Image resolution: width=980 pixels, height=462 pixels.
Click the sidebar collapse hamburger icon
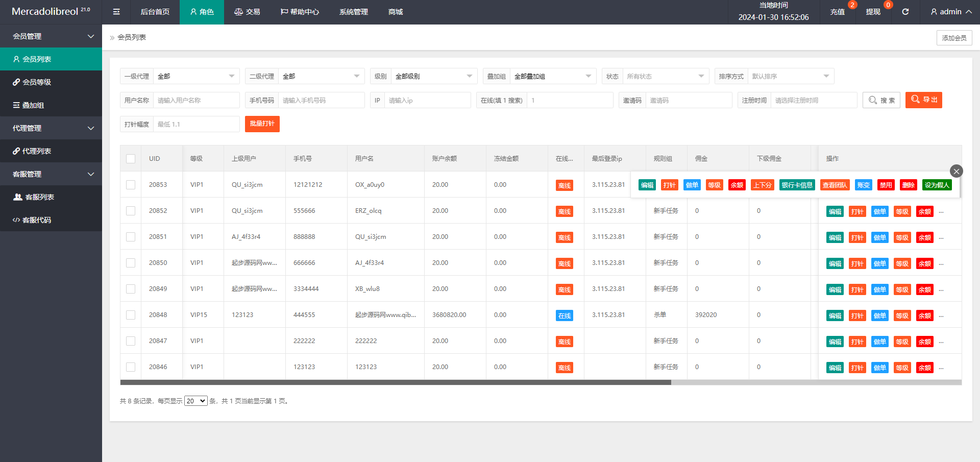coord(116,12)
